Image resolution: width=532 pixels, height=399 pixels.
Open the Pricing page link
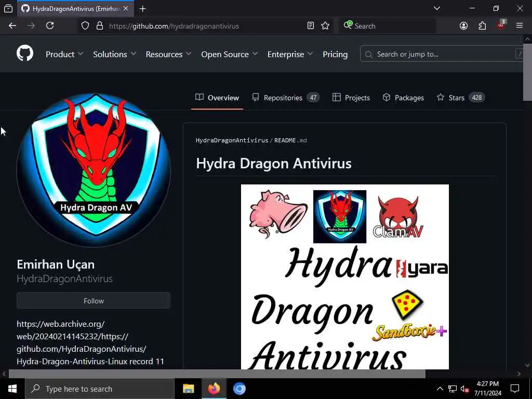(335, 54)
